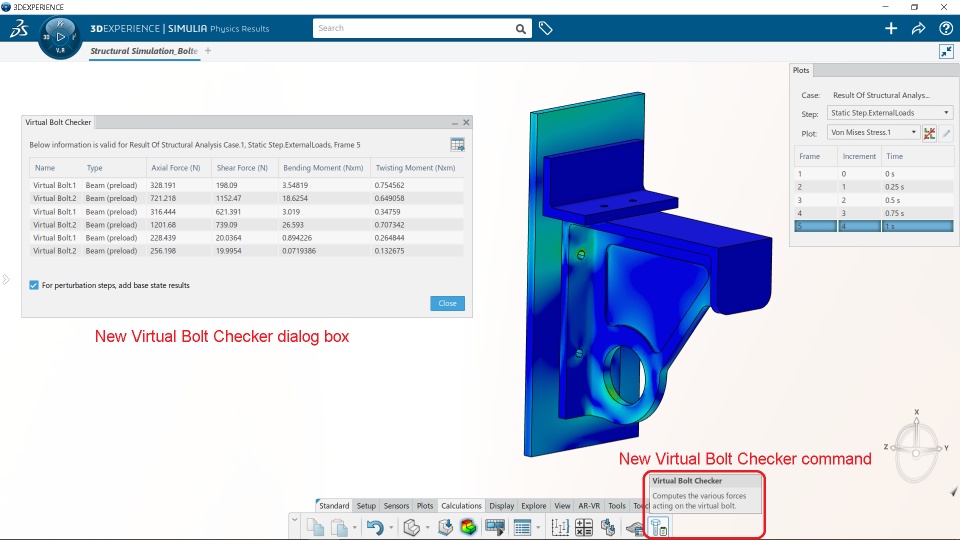Click the Close button in Virtual Bolt Checker
The width and height of the screenshot is (960, 540).
click(448, 303)
